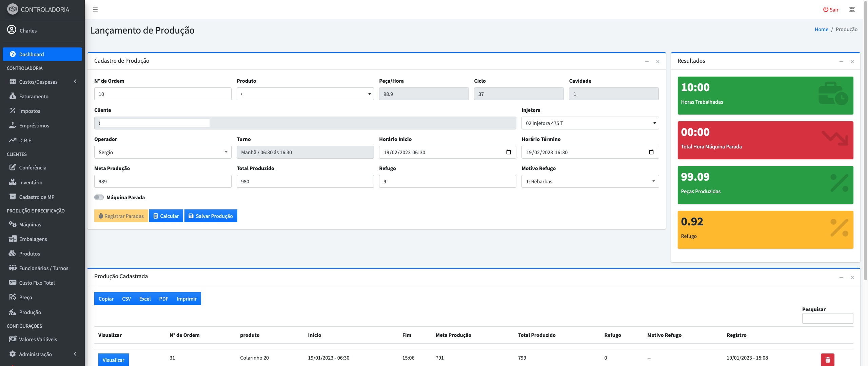This screenshot has height=366, width=868.
Task: Click the Salvar Produção button
Action: [x=211, y=216]
